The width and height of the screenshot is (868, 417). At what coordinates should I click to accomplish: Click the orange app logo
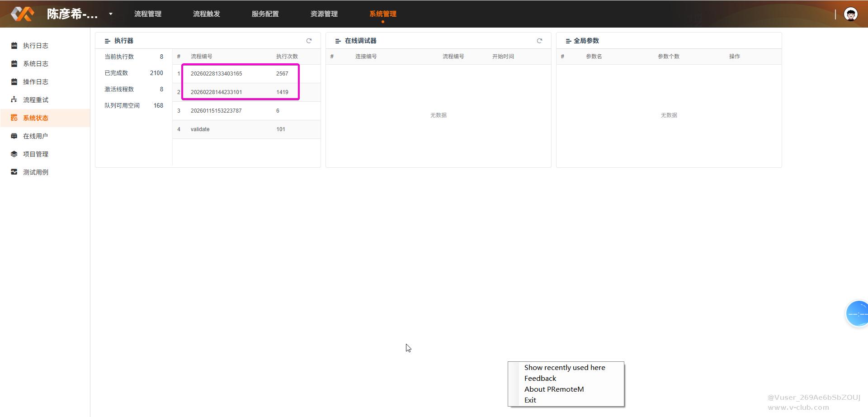tap(22, 14)
